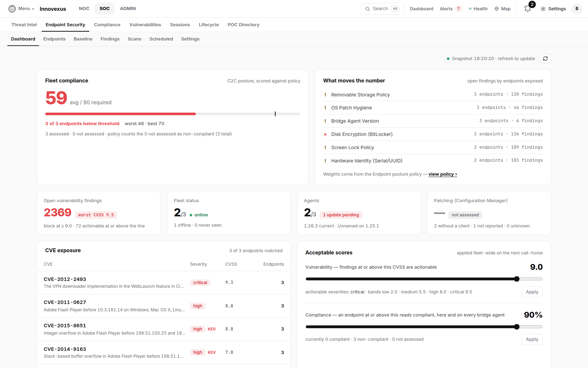The height and width of the screenshot is (368, 588).
Task: Open the POC Directory tab
Action: pyautogui.click(x=244, y=25)
